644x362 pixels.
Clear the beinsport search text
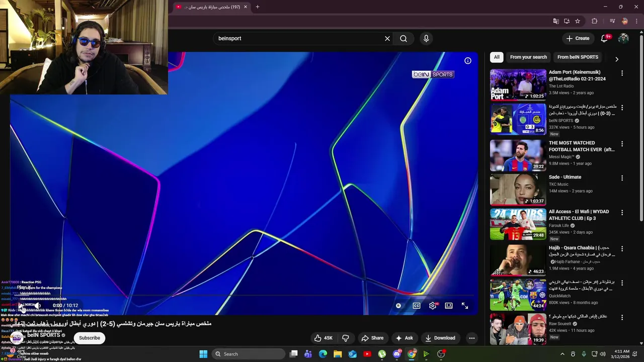[387, 38]
